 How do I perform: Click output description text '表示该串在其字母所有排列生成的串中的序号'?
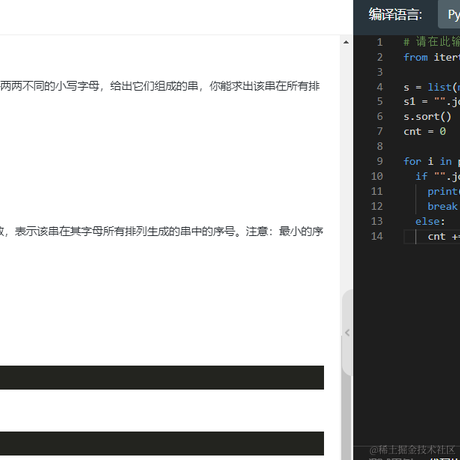pyautogui.click(x=125, y=231)
